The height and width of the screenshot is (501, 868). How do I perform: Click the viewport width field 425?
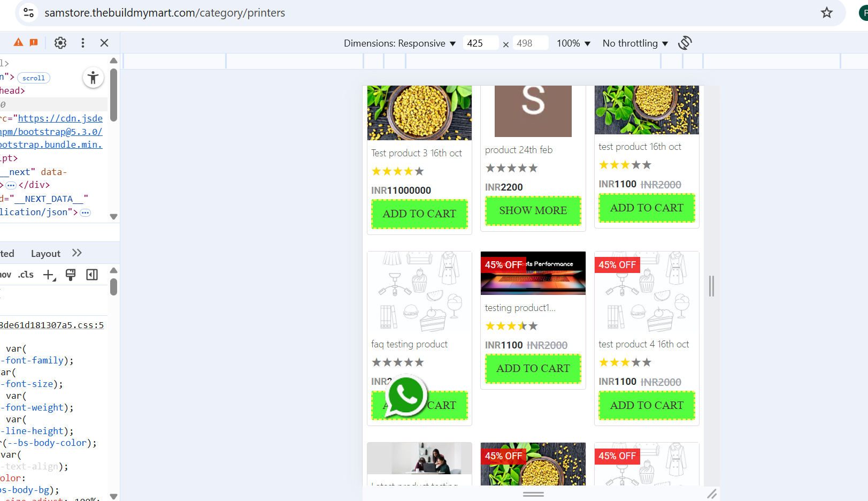481,43
